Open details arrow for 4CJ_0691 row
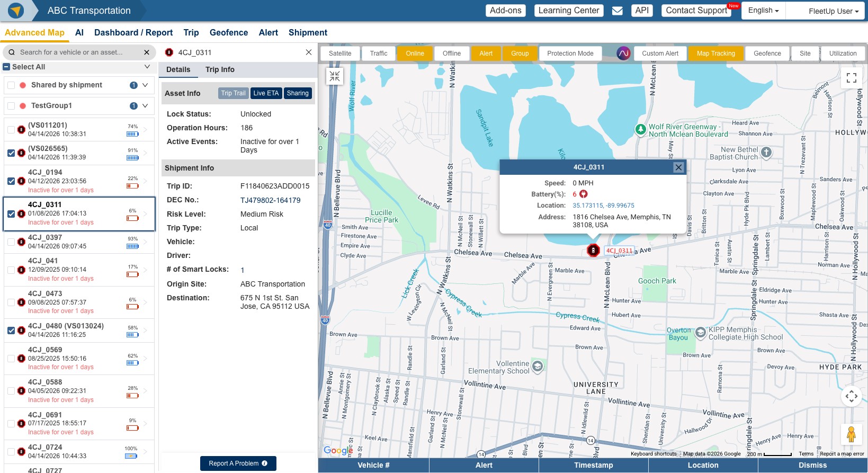 pyautogui.click(x=146, y=424)
